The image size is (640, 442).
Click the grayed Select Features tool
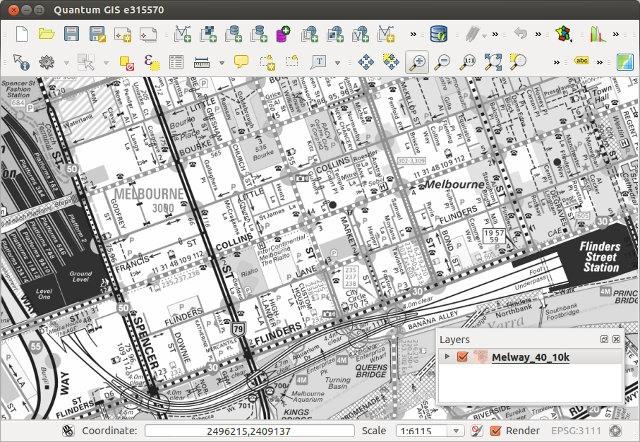pos(86,62)
